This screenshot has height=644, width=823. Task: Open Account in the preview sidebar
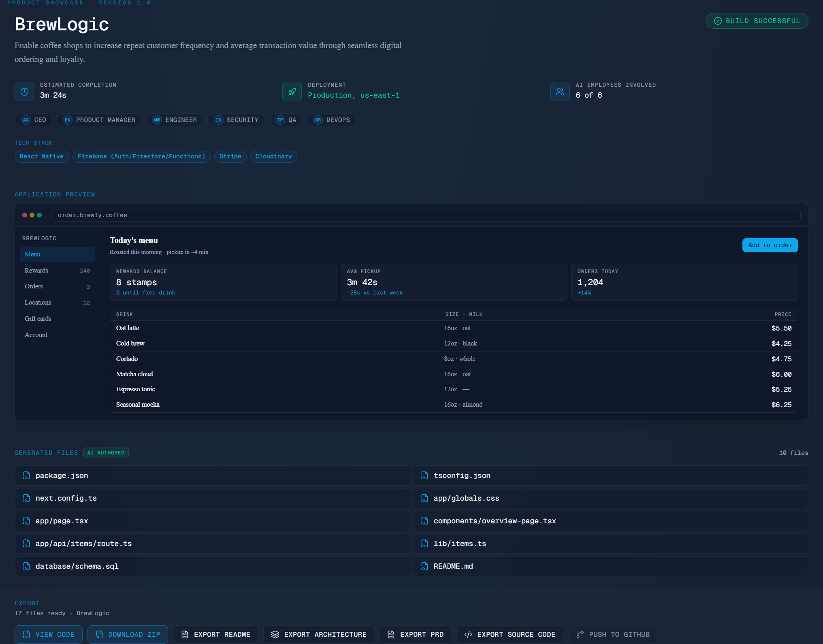pos(57,335)
